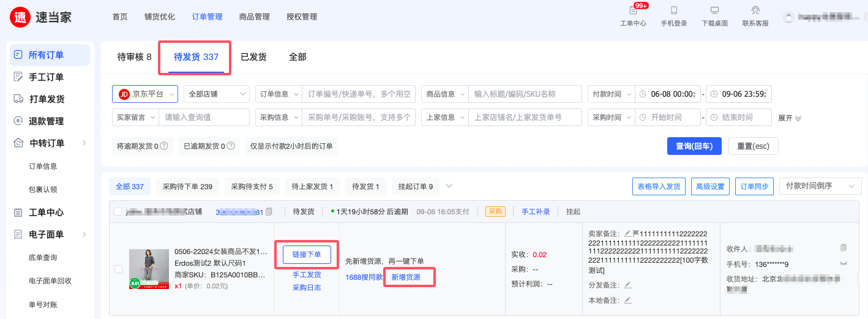Switch to the 已发货 tab
The image size is (868, 319).
click(x=253, y=57)
